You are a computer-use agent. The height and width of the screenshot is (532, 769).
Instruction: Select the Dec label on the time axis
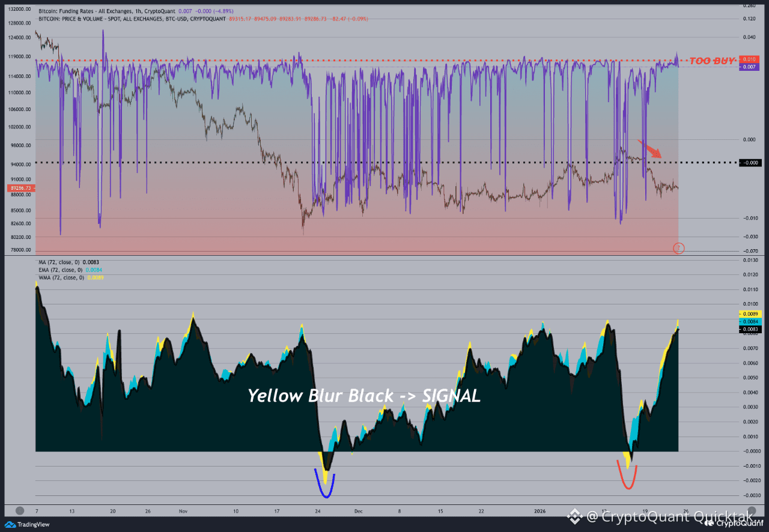point(359,511)
